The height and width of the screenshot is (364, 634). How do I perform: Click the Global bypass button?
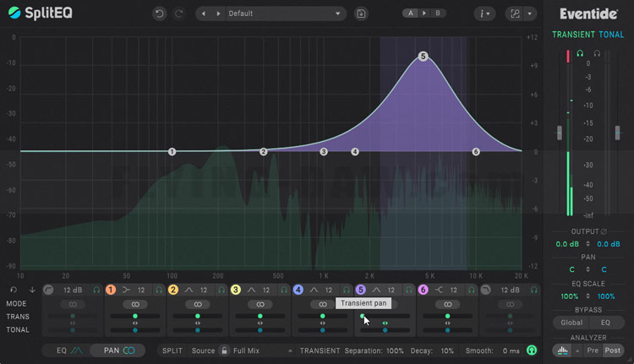[571, 323]
